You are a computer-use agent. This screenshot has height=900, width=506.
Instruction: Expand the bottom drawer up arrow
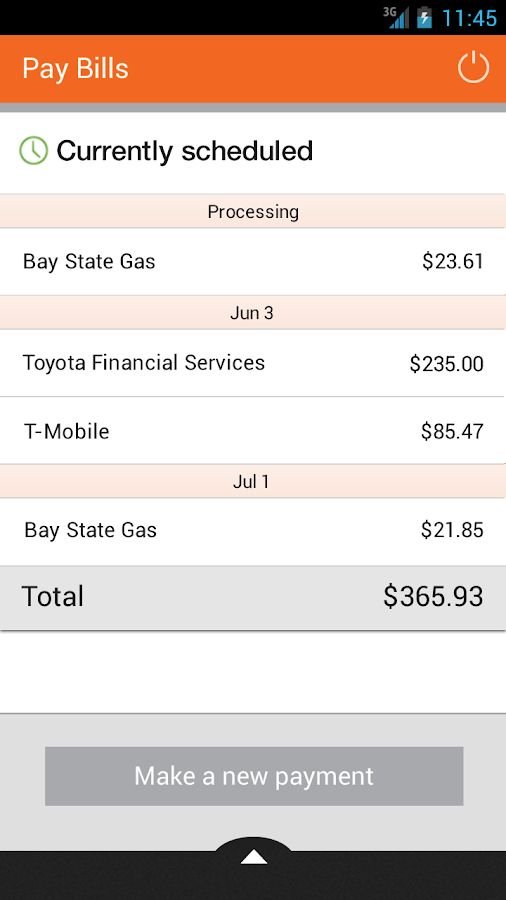(x=254, y=858)
